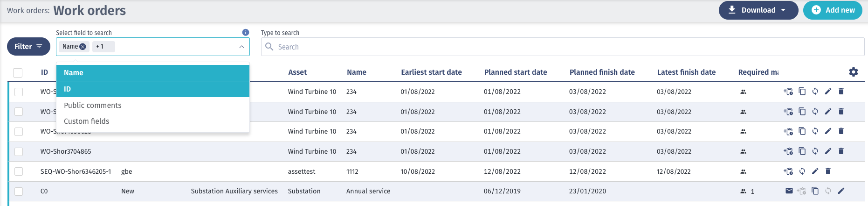Click the sync icon in the first row
The height and width of the screenshot is (206, 868).
[x=815, y=92]
